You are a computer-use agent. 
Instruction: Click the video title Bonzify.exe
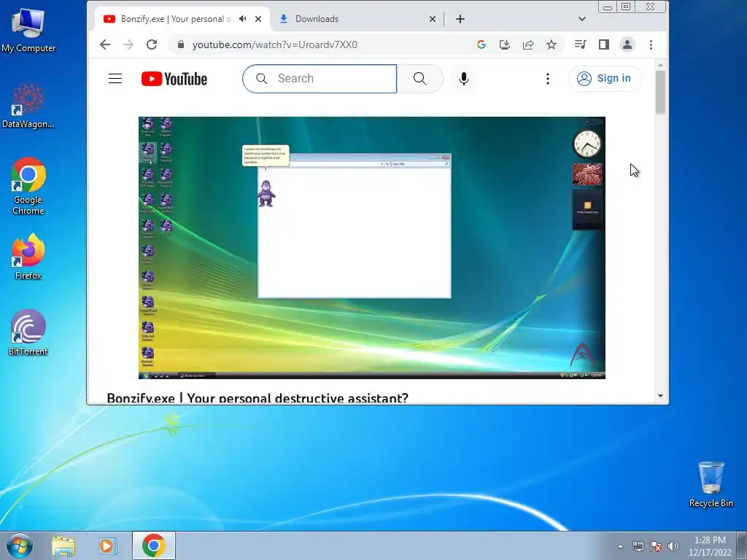click(x=258, y=398)
